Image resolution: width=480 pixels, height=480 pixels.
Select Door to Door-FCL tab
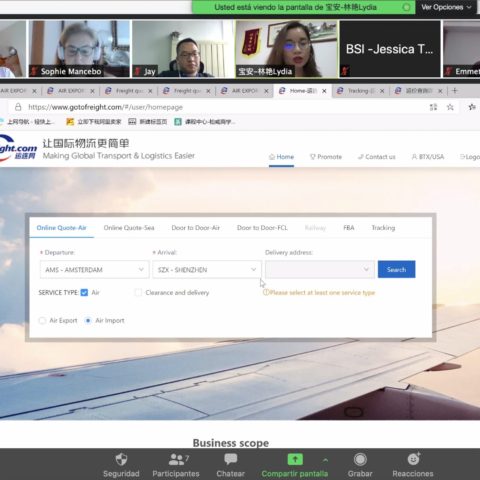pyautogui.click(x=262, y=228)
